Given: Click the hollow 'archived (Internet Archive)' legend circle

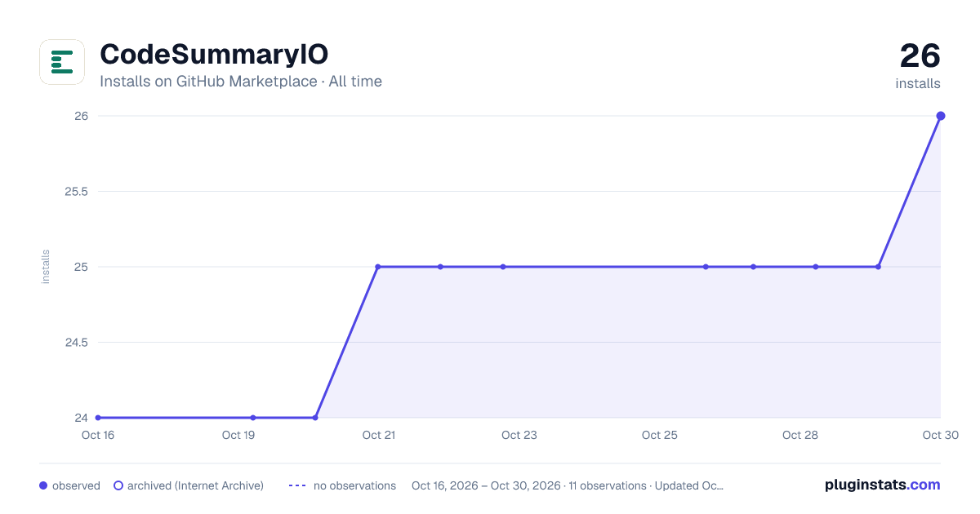Looking at the screenshot, I should coord(118,485).
